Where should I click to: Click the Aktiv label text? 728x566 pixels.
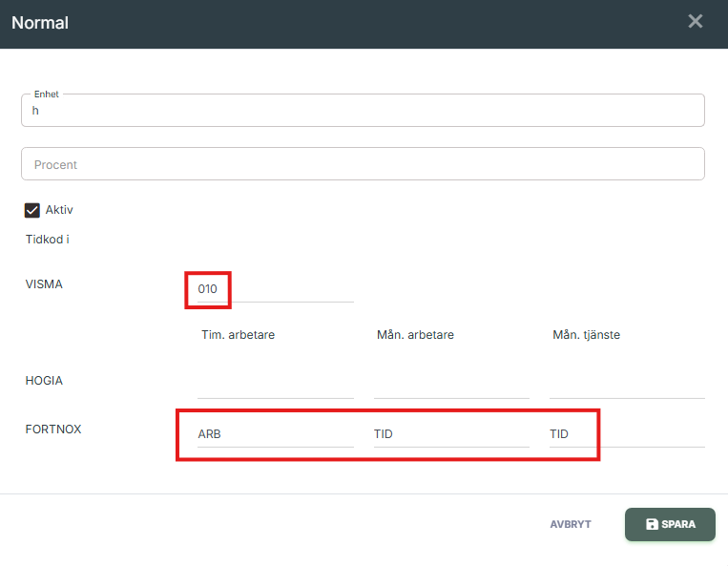(59, 210)
